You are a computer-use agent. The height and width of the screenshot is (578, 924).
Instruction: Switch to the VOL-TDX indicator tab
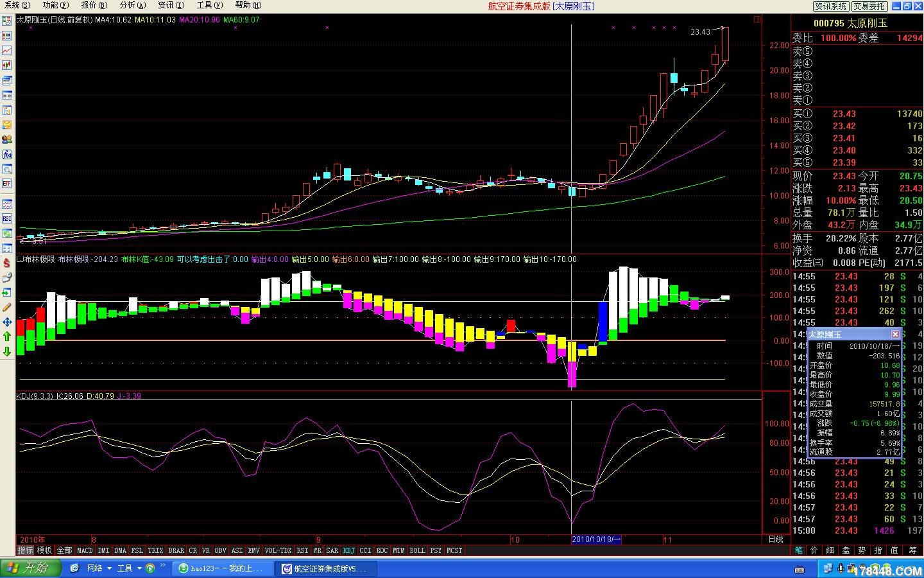coord(278,550)
